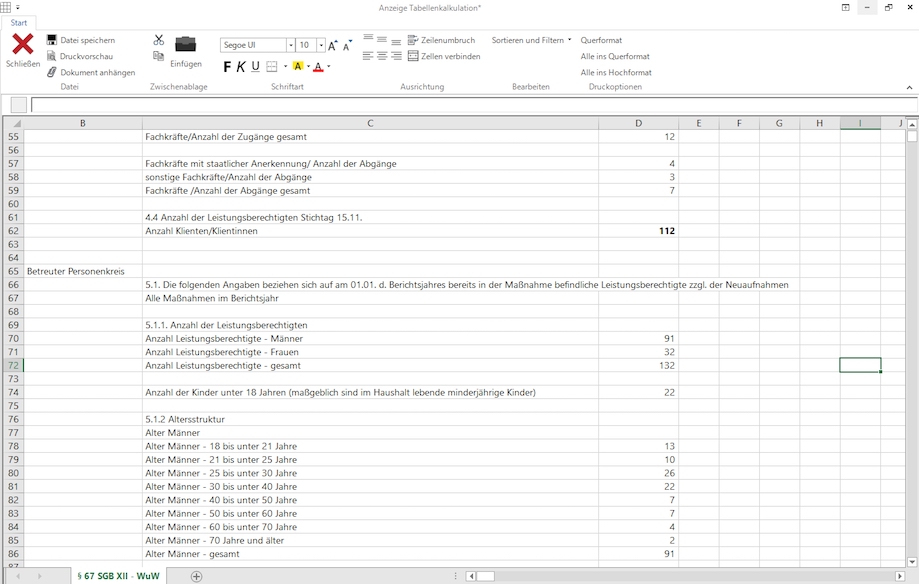Open the borders dropdown arrow
919x584 pixels.
(285, 67)
